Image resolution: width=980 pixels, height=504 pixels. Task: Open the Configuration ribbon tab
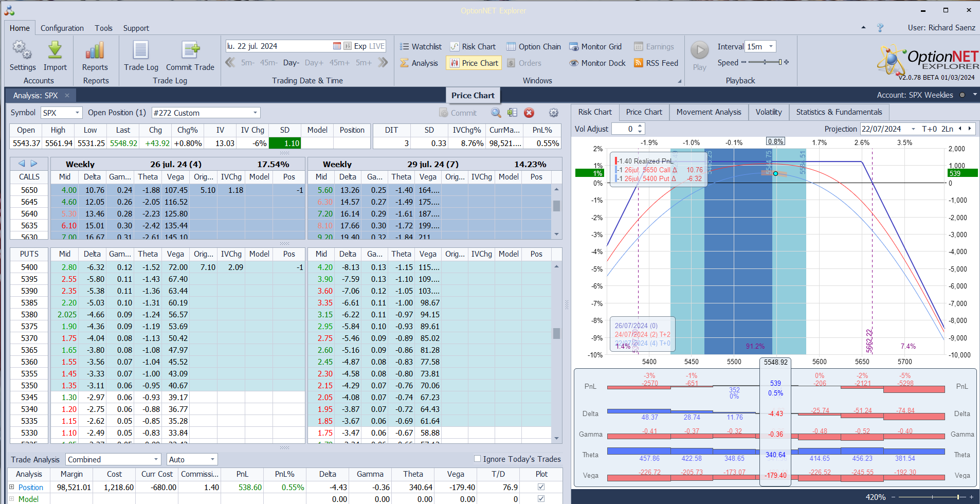(62, 28)
